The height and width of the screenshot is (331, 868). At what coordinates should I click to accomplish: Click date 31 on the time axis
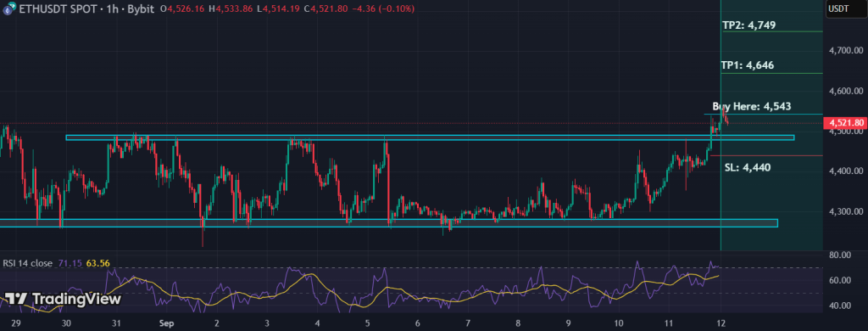coord(116,323)
